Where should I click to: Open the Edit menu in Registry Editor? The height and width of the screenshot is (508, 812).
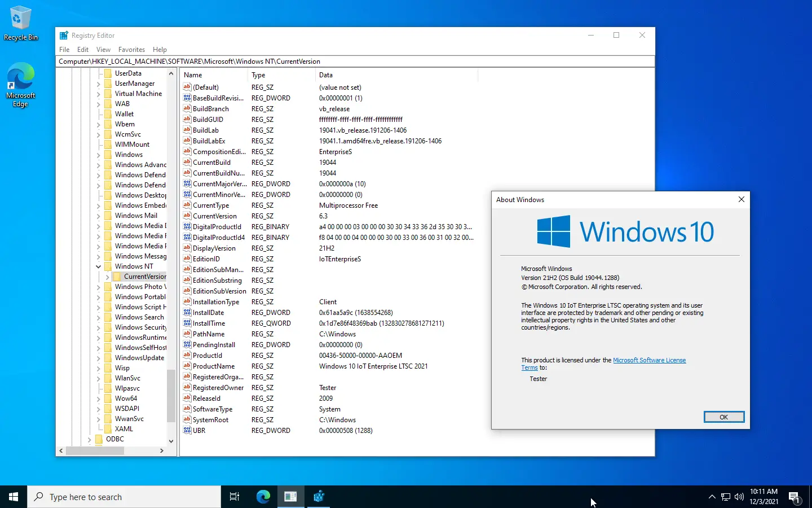point(83,50)
